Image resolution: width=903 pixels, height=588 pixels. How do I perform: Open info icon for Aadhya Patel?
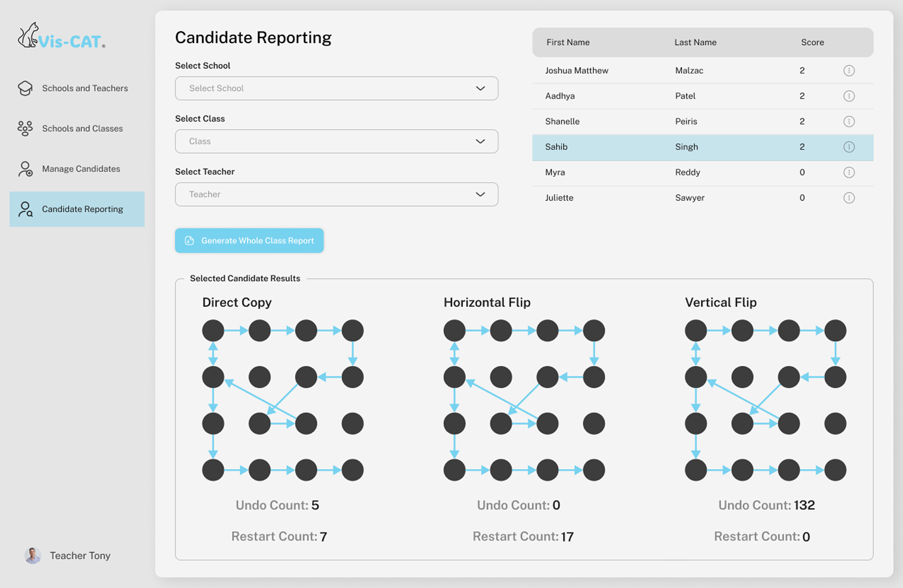(848, 96)
